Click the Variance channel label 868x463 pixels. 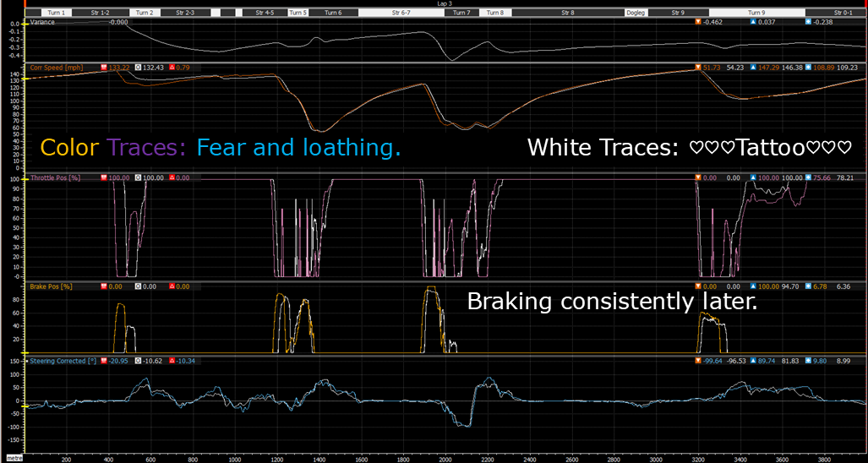[x=42, y=21]
